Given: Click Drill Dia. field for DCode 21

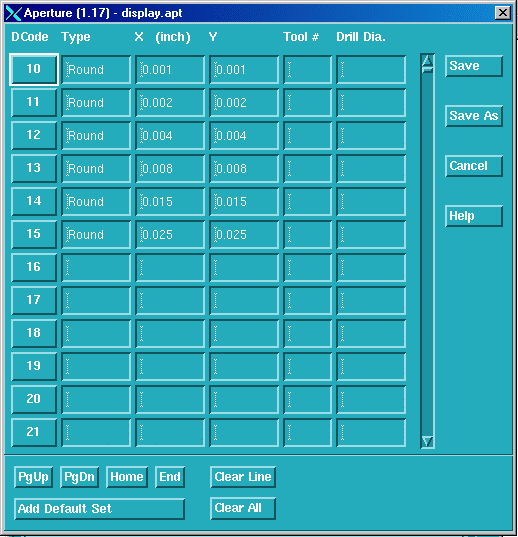Looking at the screenshot, I should click(x=371, y=433).
